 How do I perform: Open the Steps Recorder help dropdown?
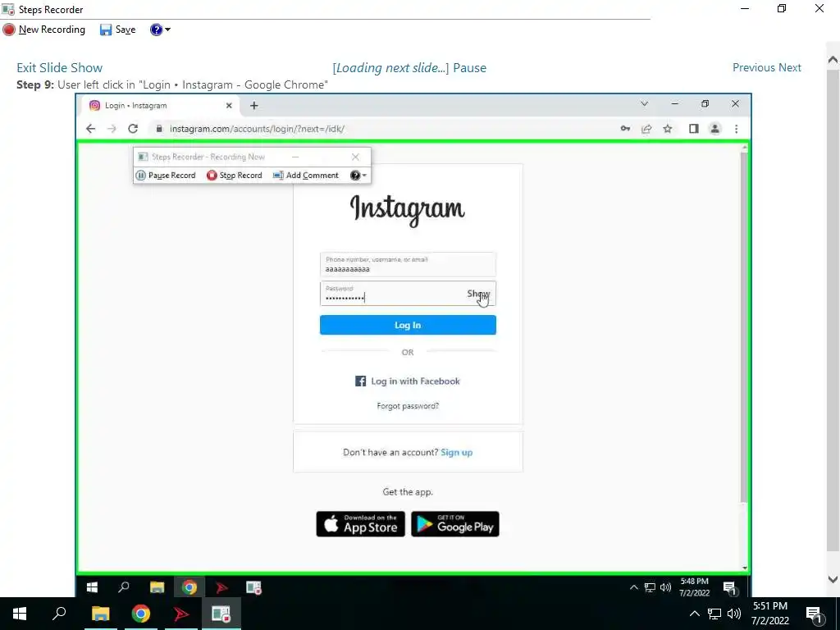[x=160, y=30]
